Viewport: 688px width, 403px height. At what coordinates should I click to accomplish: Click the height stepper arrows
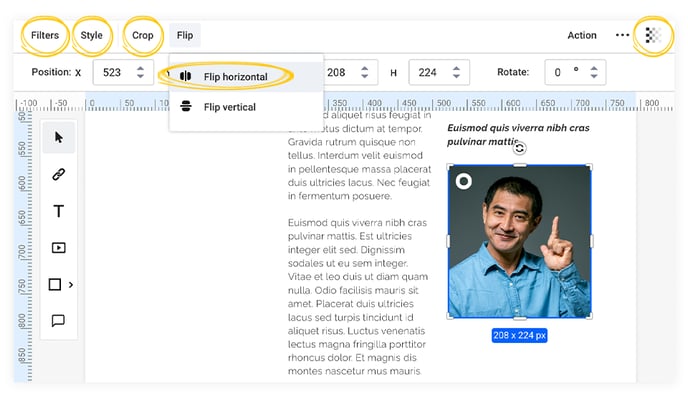(456, 72)
